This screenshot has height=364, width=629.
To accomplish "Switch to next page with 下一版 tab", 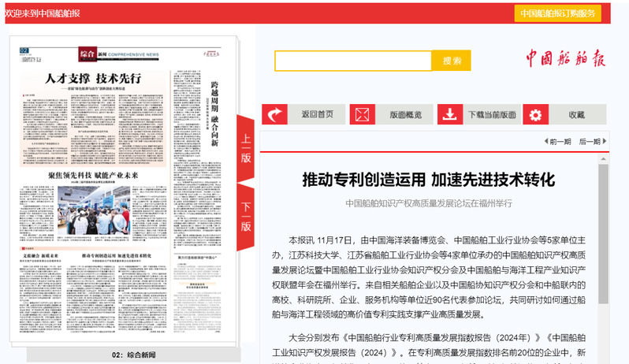I will coord(246,217).
